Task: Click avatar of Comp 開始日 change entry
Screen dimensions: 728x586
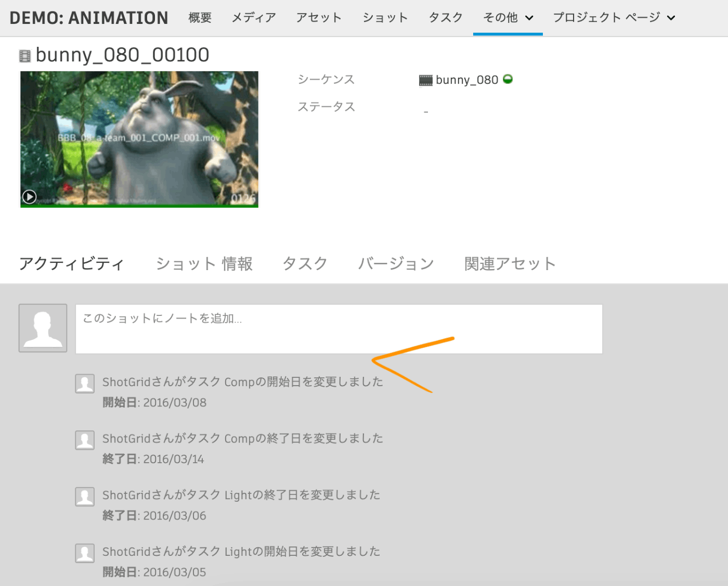Action: pyautogui.click(x=85, y=384)
